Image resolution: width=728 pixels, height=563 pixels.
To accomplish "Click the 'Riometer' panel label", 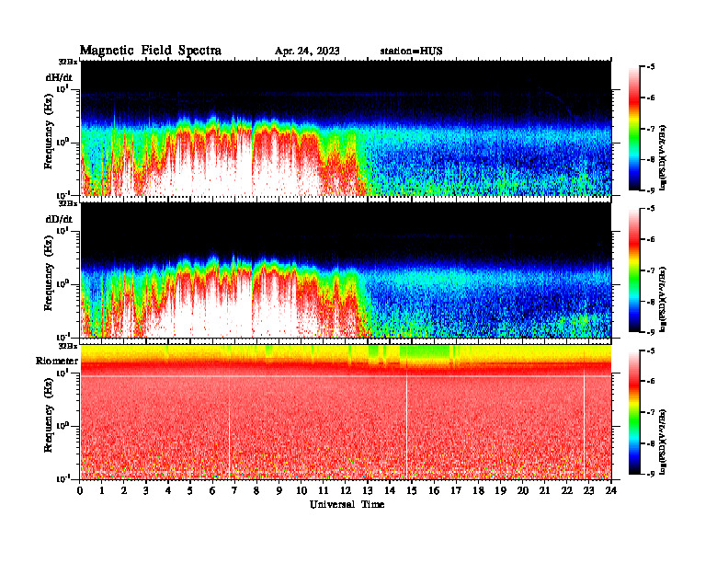I will 57,361.
